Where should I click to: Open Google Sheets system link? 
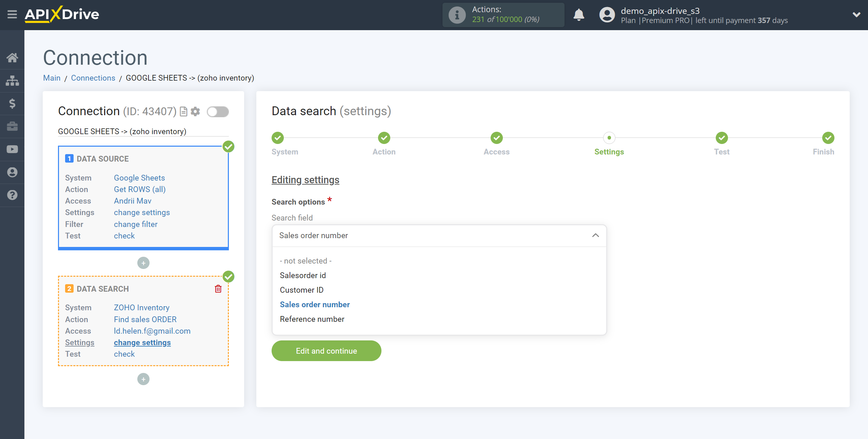139,178
